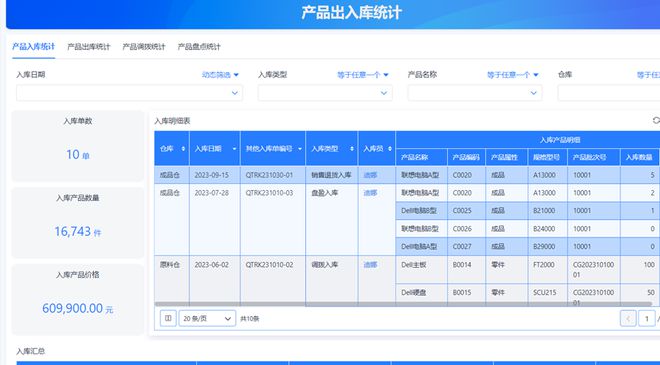Select the 入库产品数量 card showing 16,743 件
660x365 pixels.
(77, 223)
